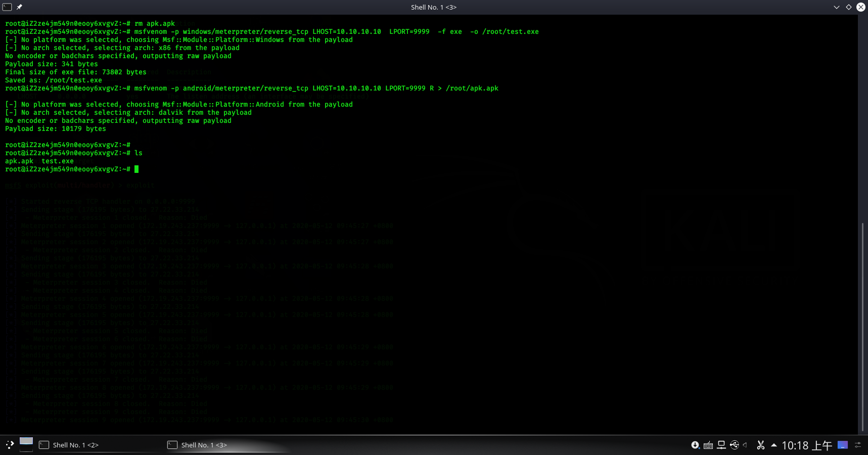Click the 'apk.apk' file name in ls output

19,161
